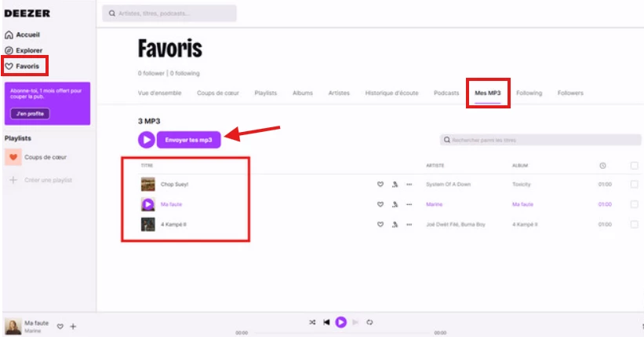The width and height of the screenshot is (644, 337).
Task: Click the lyrics microphone icon for Ma faute
Action: 395,204
